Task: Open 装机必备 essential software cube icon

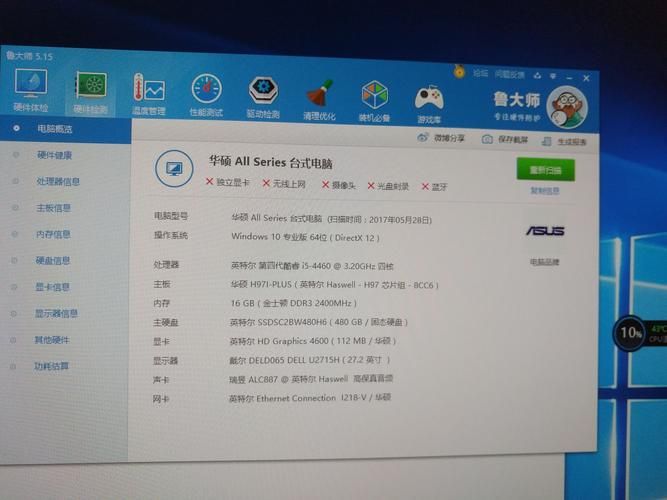Action: (374, 101)
